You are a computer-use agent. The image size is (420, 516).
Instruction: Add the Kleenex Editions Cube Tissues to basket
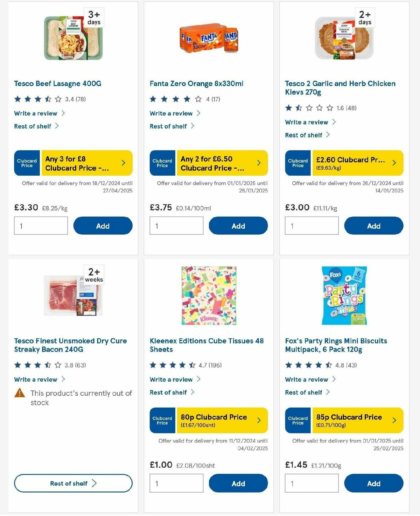[238, 483]
